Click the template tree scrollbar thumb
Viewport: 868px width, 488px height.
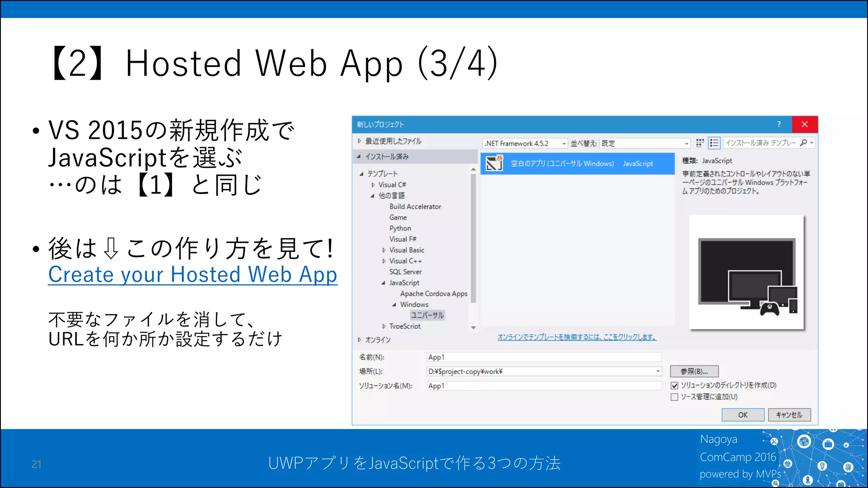[473, 238]
